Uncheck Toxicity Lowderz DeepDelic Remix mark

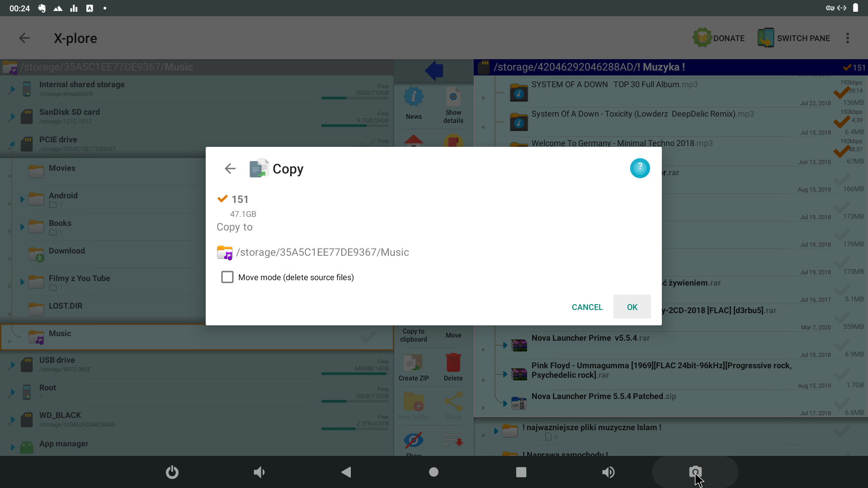pyautogui.click(x=841, y=122)
